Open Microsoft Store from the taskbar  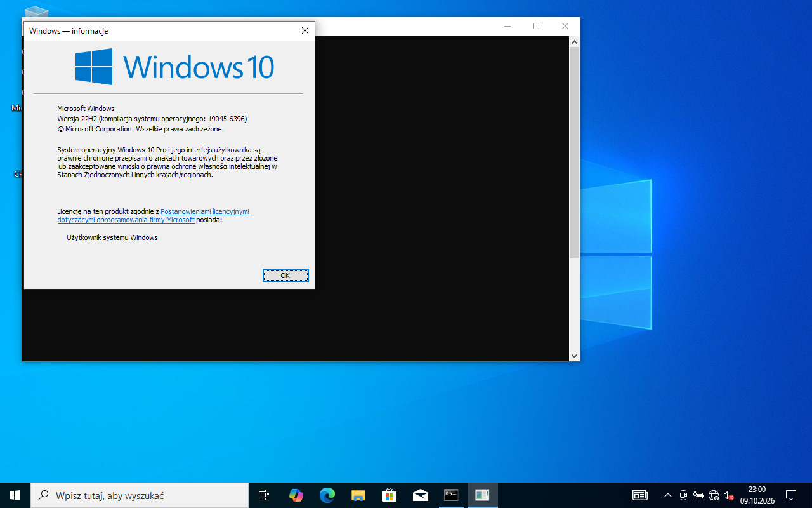coord(389,495)
